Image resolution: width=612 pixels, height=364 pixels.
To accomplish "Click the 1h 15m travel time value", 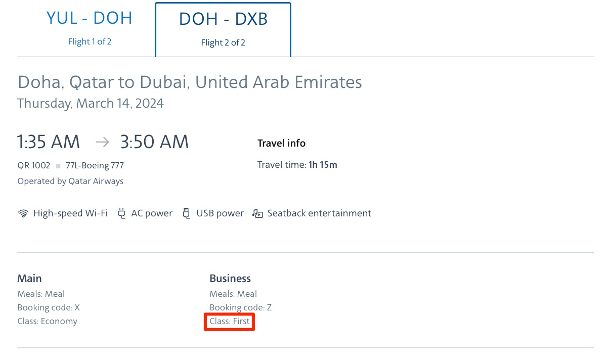I will tap(323, 164).
